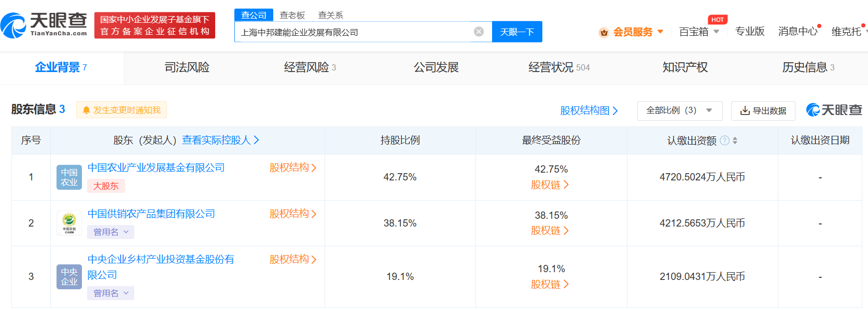The image size is (868, 310).
Task: Open 股权结构 for 中国农业产业发展基金有限公司
Action: pyautogui.click(x=293, y=167)
